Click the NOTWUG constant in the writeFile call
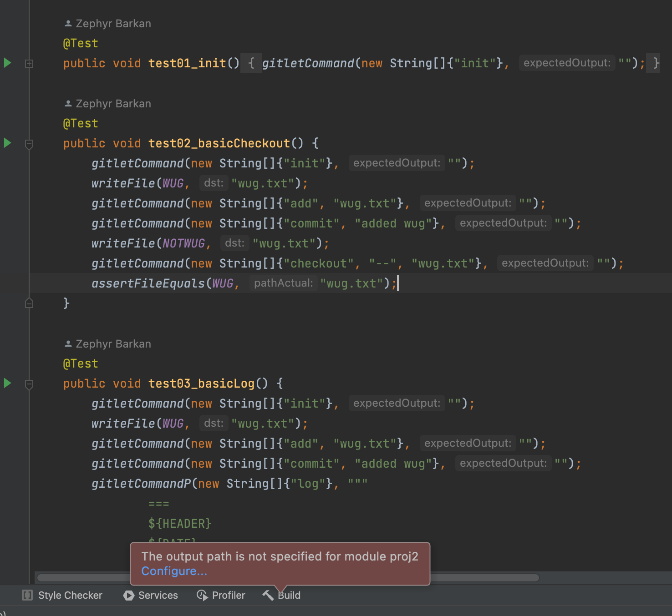 click(x=184, y=243)
